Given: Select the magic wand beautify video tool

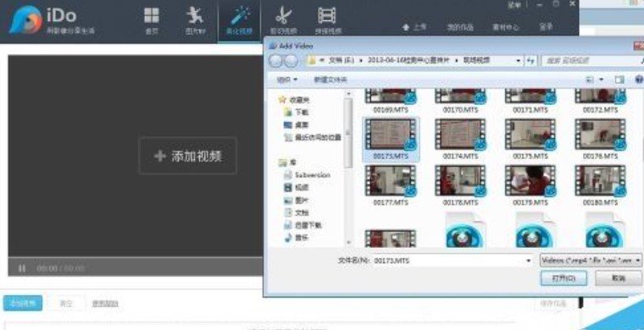Looking at the screenshot, I should 240,20.
